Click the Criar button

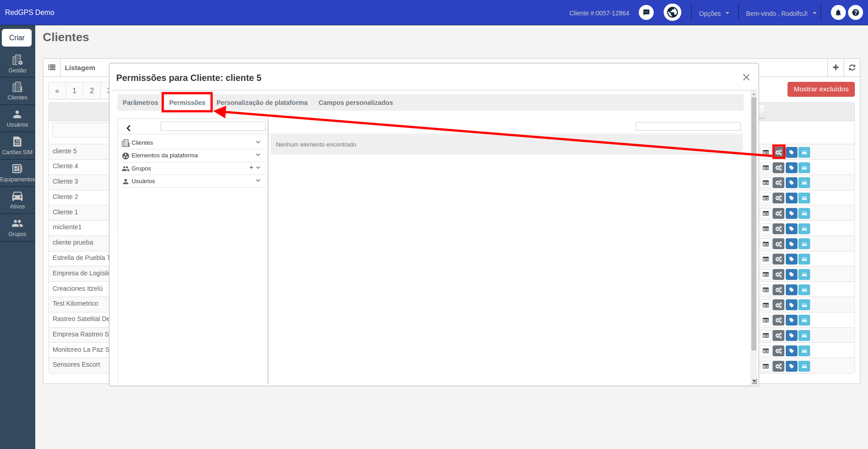point(17,38)
